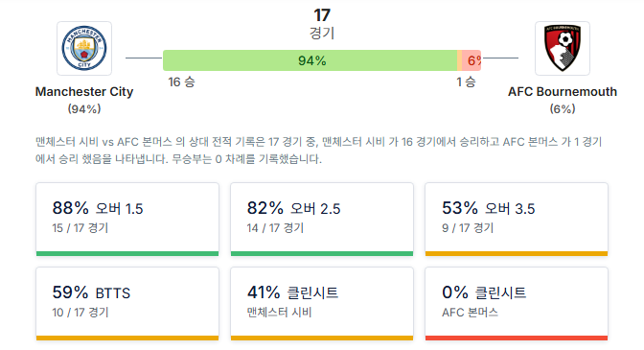Select the 88% Over 1.5 stat card
Screen dimensions: 644x350
click(127, 220)
